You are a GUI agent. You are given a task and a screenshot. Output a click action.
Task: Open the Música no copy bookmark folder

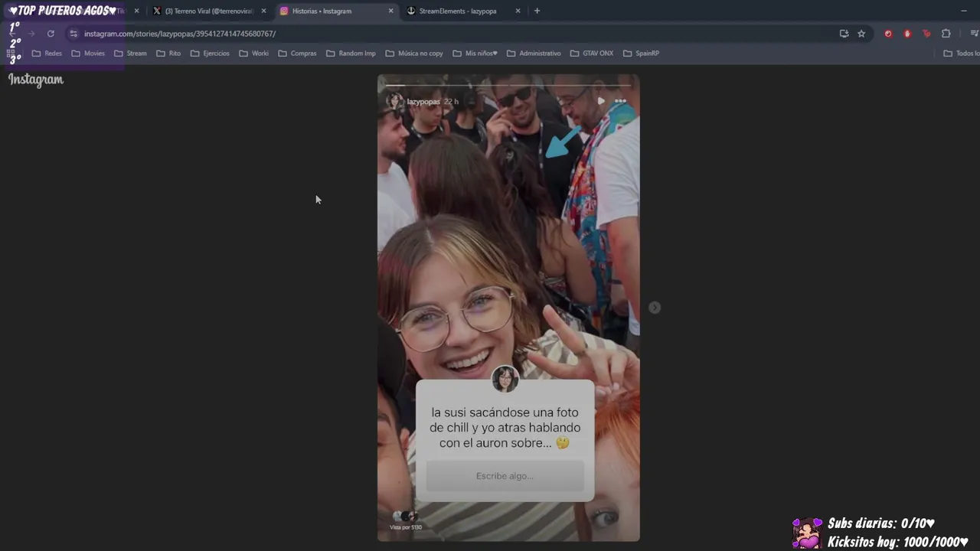pyautogui.click(x=414, y=54)
